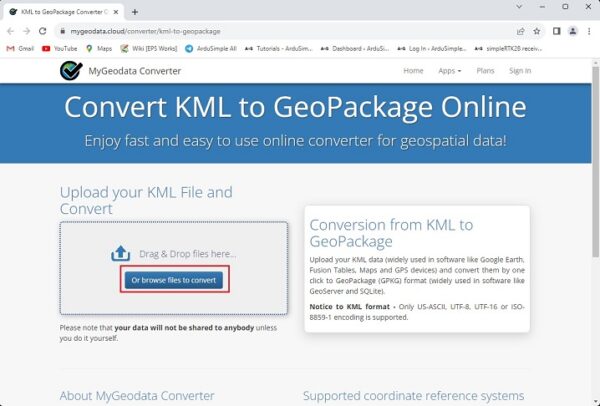
Task: Open Plans page in navigation
Action: coord(485,71)
